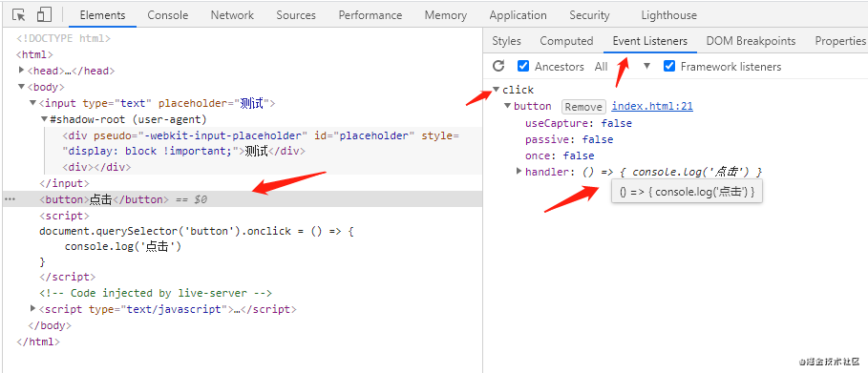The image size is (868, 373).
Task: Open the Memory tab
Action: pyautogui.click(x=447, y=15)
